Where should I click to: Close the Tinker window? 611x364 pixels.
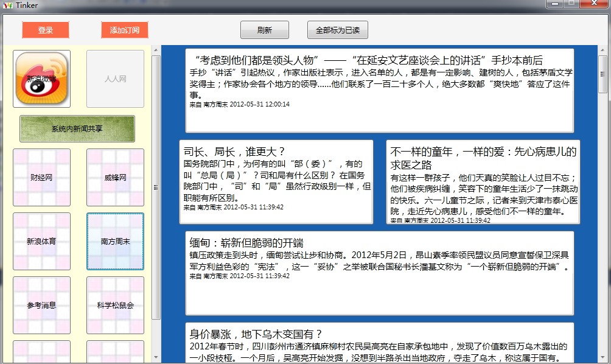click(594, 4)
